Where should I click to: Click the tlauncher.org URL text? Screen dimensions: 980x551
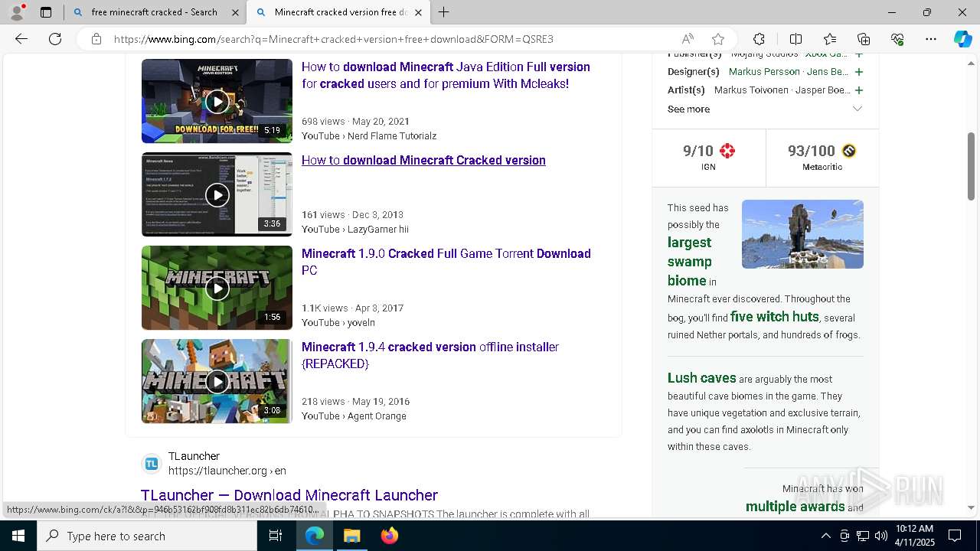(227, 471)
